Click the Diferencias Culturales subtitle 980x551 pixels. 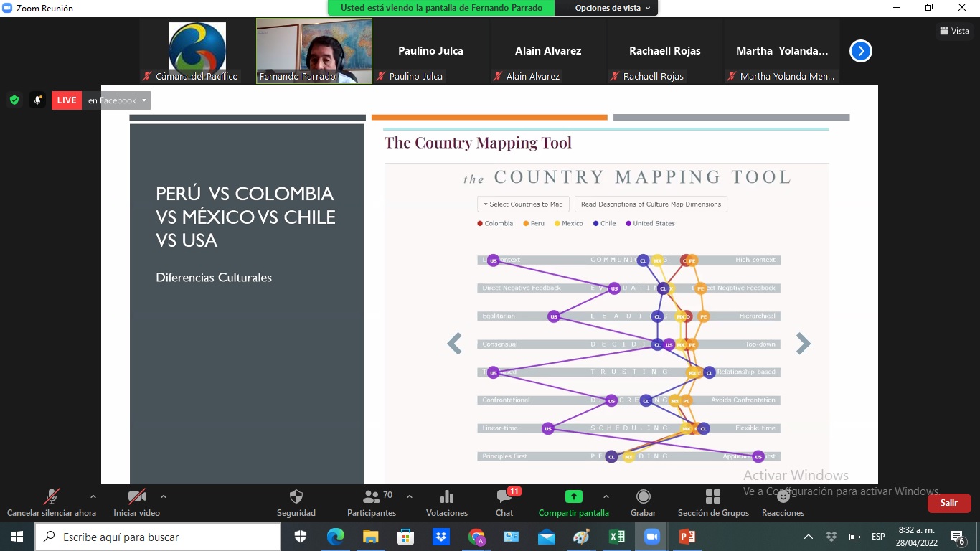214,278
